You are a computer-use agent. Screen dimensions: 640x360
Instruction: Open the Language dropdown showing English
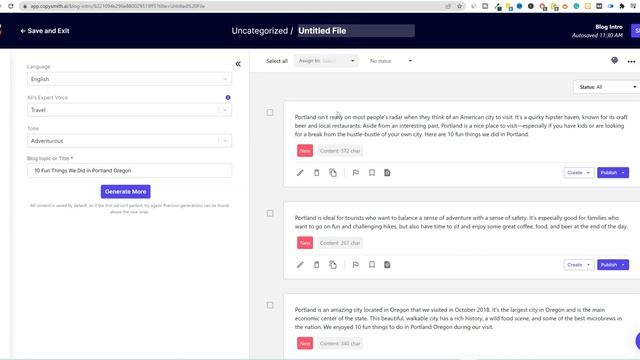[x=129, y=79]
